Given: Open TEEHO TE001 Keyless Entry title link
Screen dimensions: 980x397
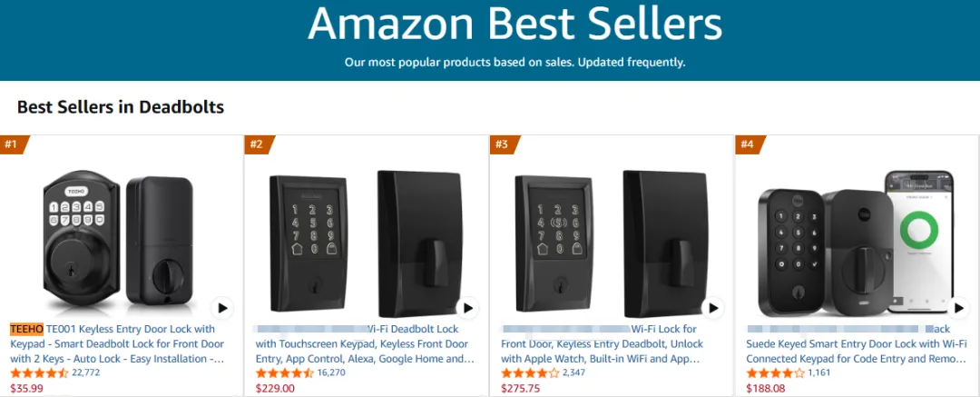Looking at the screenshot, I should pos(118,343).
